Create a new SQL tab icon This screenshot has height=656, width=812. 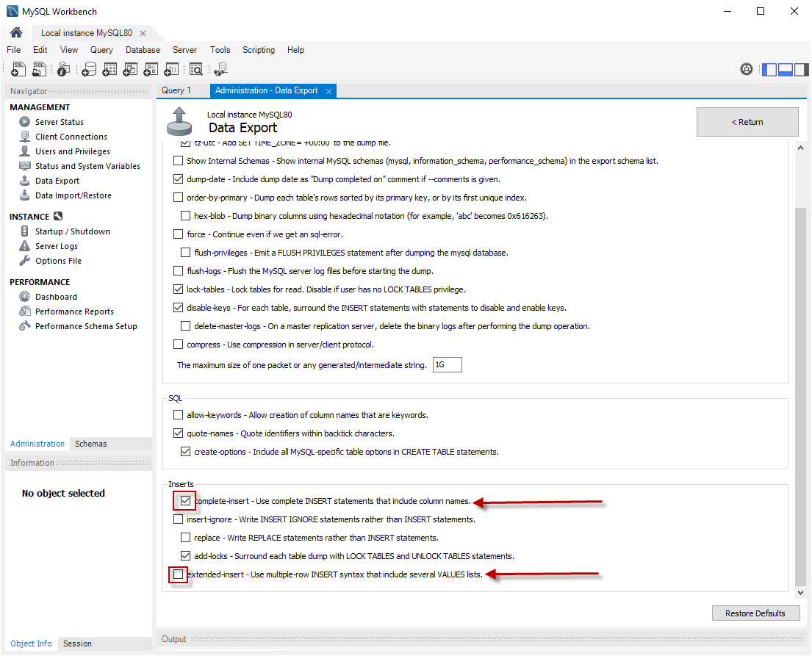[x=18, y=69]
